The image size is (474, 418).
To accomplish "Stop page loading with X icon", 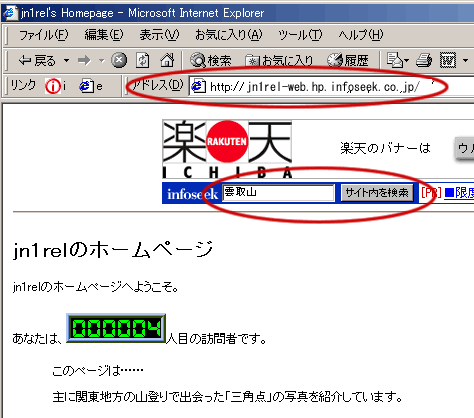I will point(119,61).
